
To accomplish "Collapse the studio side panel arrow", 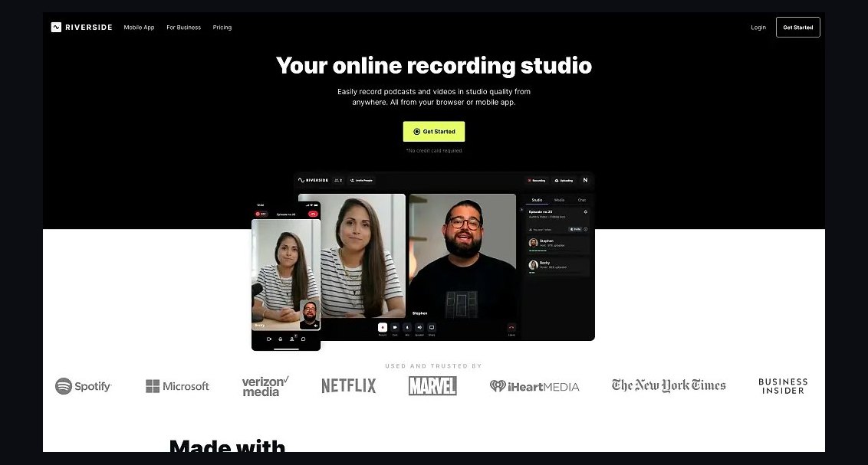I will tap(521, 210).
